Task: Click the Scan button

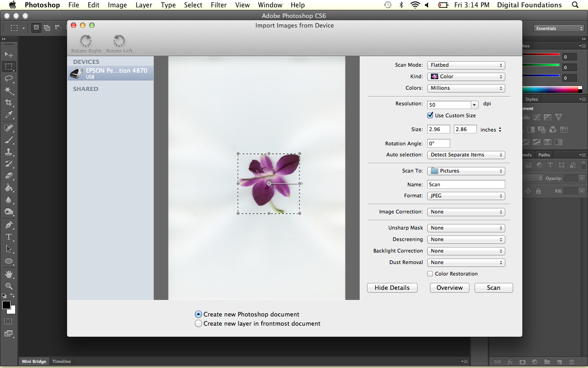Action: click(x=493, y=287)
